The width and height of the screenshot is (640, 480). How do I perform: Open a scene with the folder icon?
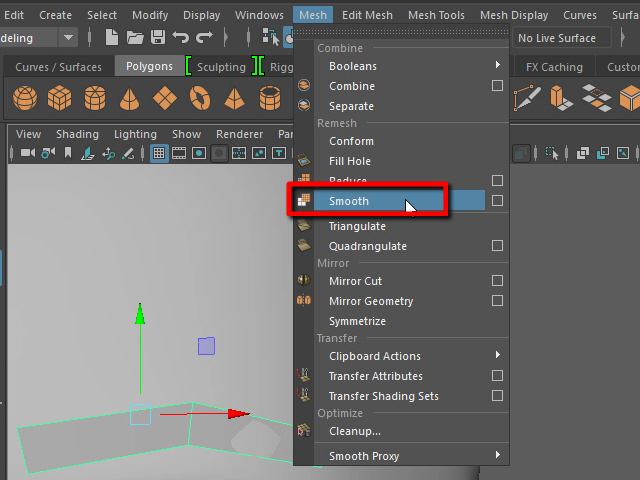(134, 38)
